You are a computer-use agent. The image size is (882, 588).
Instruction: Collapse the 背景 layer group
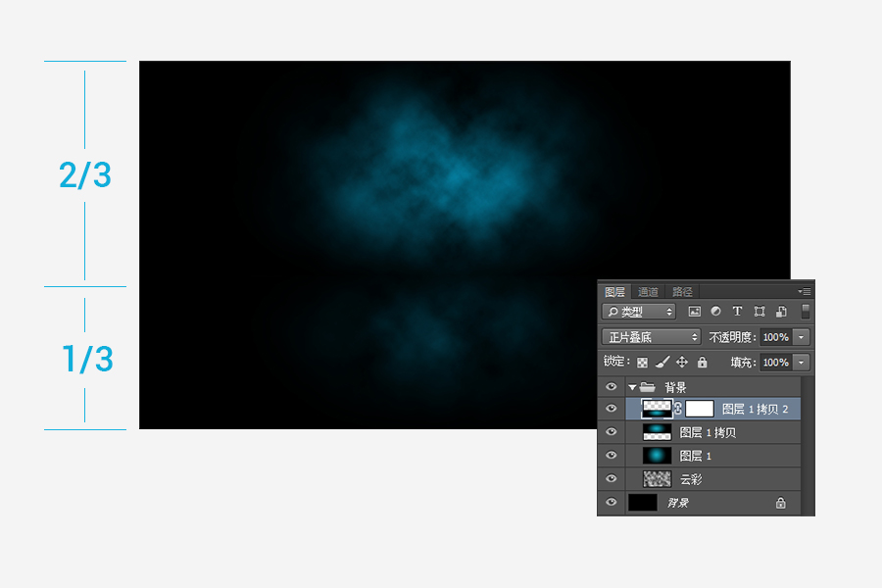coord(632,387)
